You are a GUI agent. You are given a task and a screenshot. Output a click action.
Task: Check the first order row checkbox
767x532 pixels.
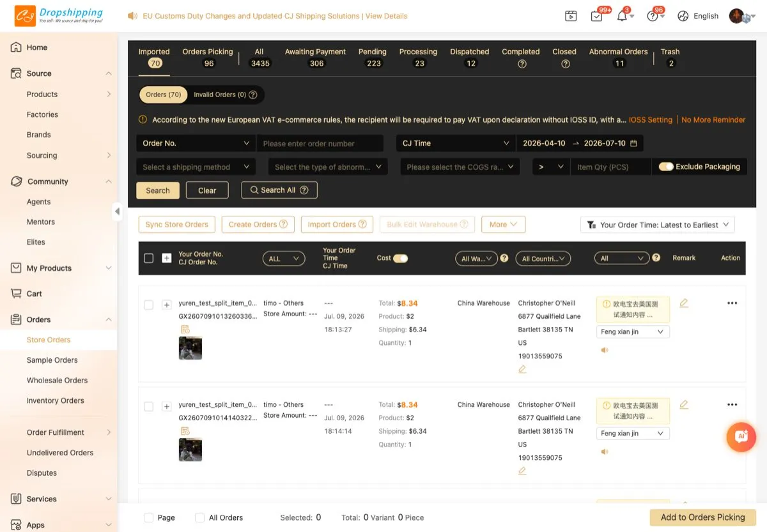tap(149, 305)
